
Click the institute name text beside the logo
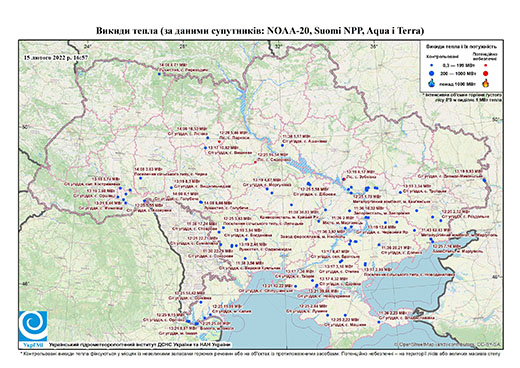tap(139, 344)
